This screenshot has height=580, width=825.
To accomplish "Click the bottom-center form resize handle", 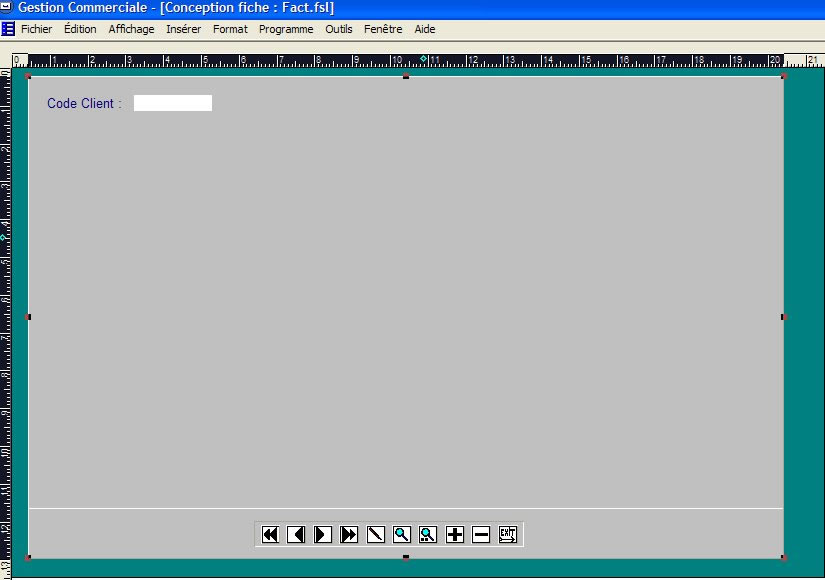I will click(406, 557).
